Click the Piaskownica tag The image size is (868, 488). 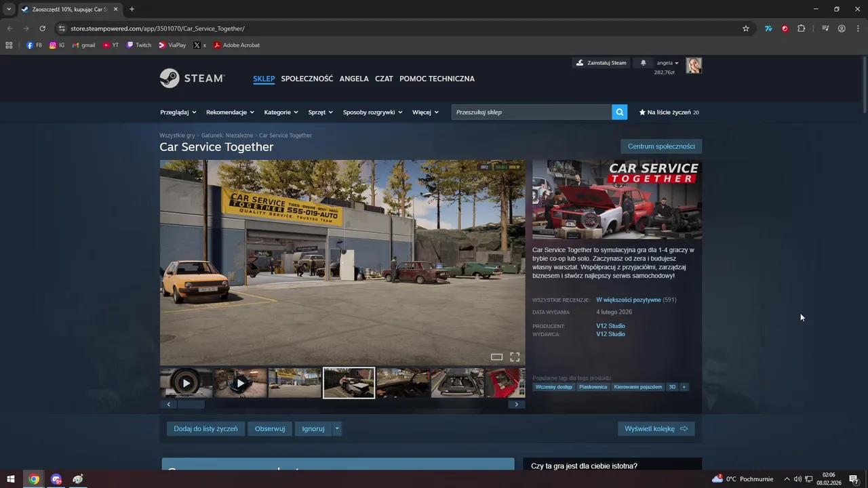593,387
